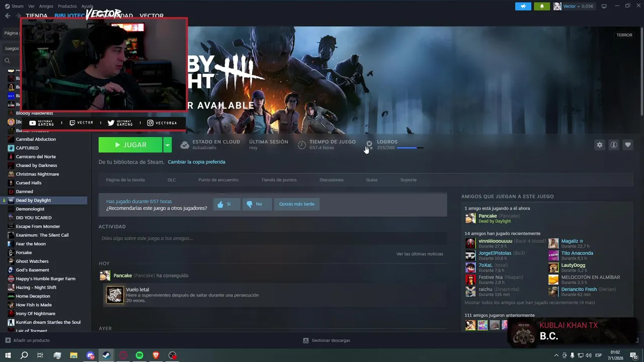Add game to favorites heart icon
Image resolution: width=644 pixels, height=362 pixels.
(x=627, y=145)
